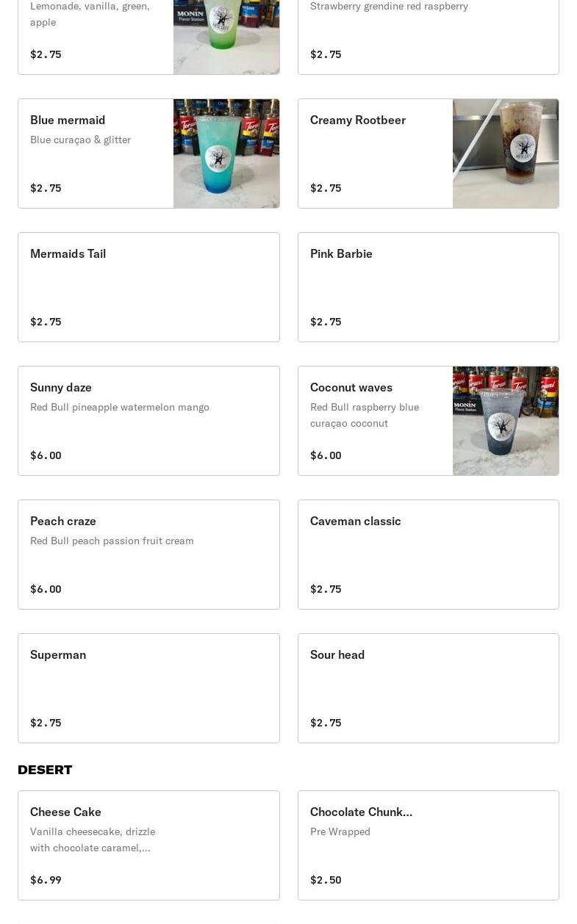Screen dimensions: 577x924
Task: Open the Cheese Cake dessert item
Action: tap(148, 845)
